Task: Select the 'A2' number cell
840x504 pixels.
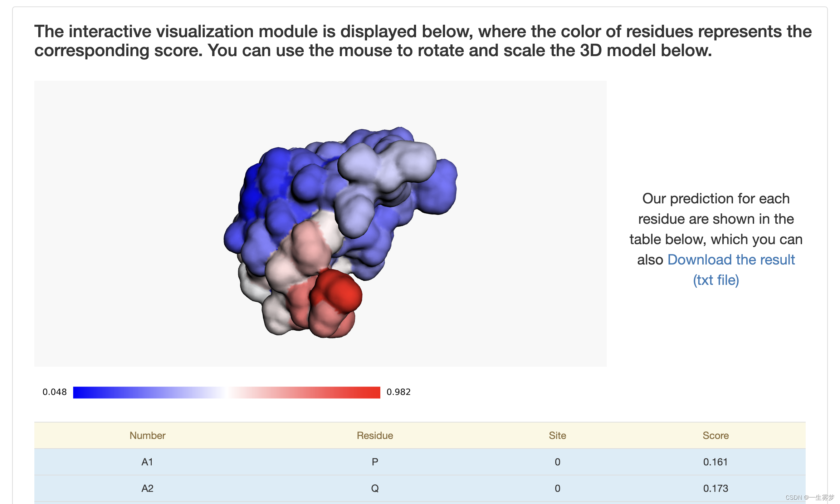Action: [x=147, y=488]
